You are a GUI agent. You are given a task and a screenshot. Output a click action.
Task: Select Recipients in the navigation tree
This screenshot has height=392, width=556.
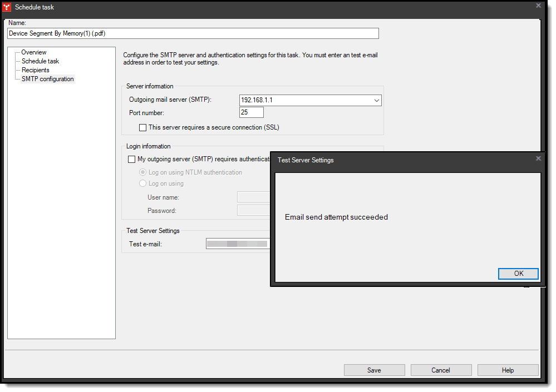coord(35,70)
